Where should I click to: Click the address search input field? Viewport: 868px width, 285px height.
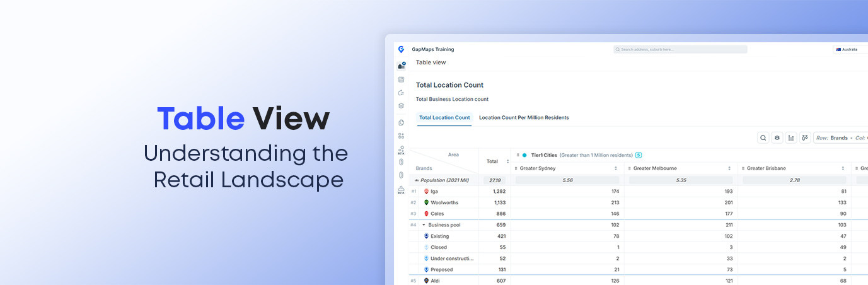tap(680, 49)
